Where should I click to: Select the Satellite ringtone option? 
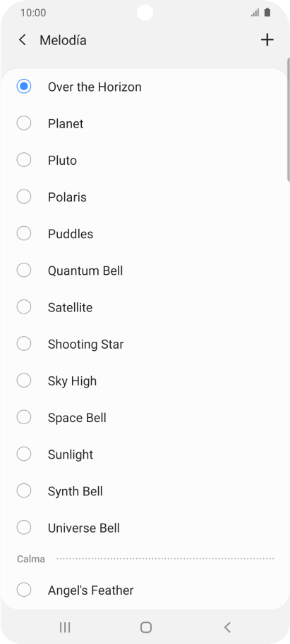click(145, 307)
